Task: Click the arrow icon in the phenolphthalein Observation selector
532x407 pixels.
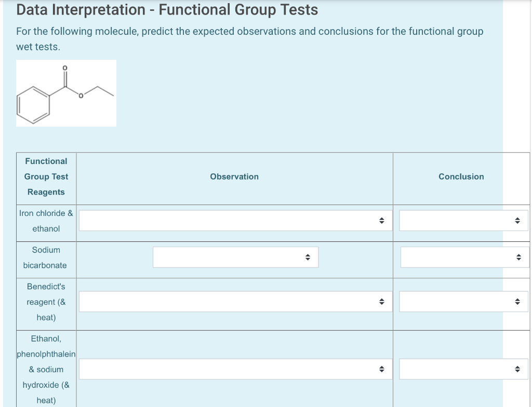Action: tap(381, 369)
